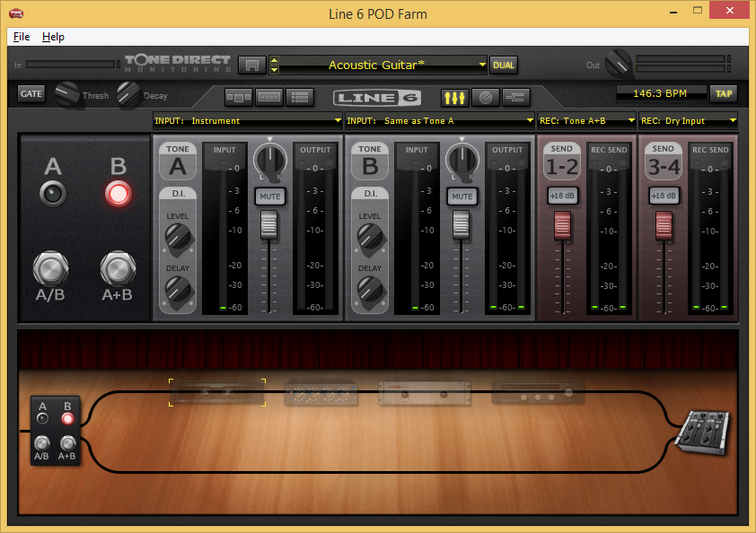Show the preset list view icon
This screenshot has width=756, height=533.
point(302,96)
